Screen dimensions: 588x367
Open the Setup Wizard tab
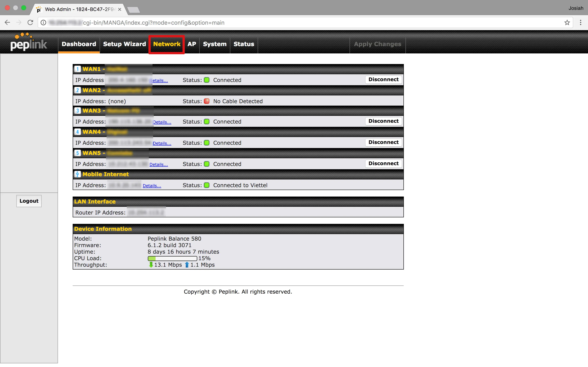tap(124, 44)
